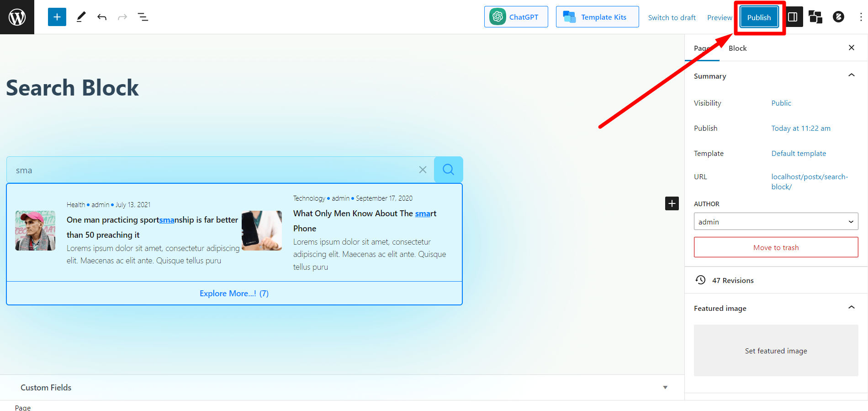Preview the page

pyautogui.click(x=720, y=17)
